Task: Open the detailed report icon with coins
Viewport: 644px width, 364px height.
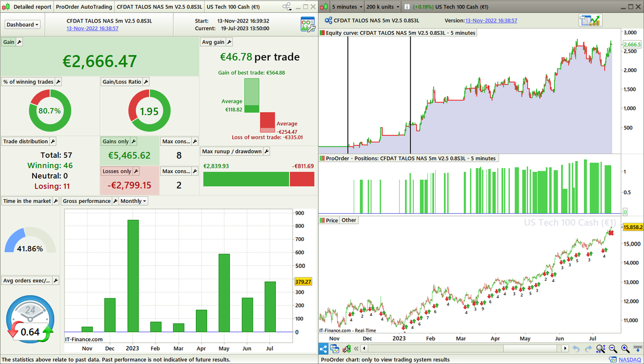Action: (x=590, y=21)
